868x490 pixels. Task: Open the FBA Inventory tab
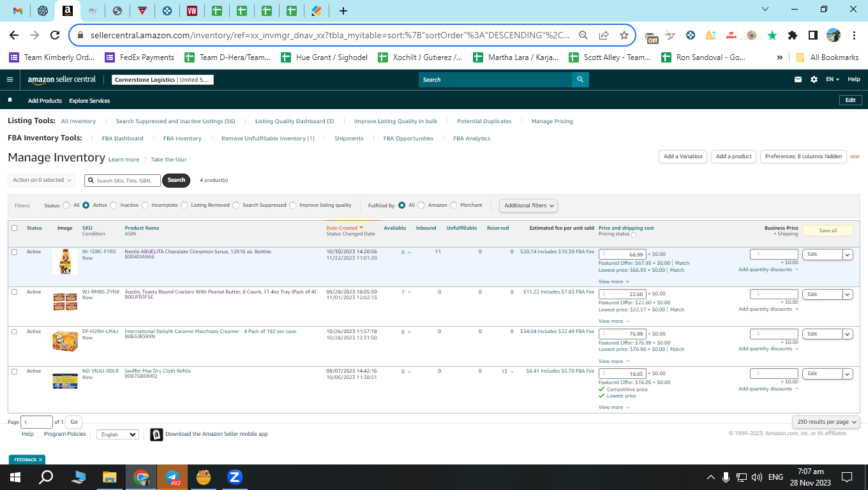[x=183, y=138]
